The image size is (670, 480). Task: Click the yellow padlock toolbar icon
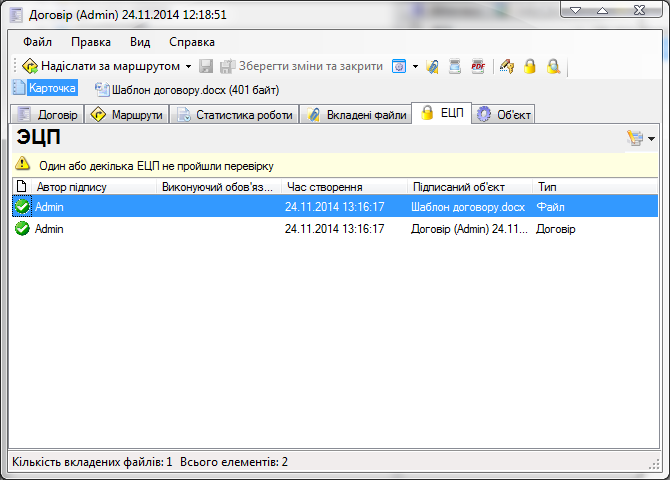point(530,66)
